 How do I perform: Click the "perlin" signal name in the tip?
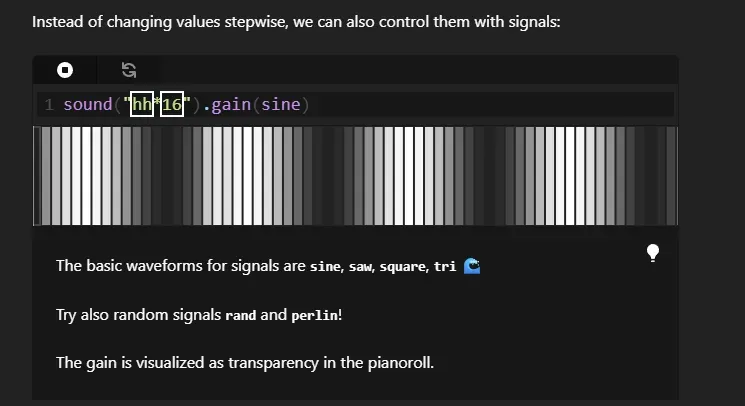[315, 316]
